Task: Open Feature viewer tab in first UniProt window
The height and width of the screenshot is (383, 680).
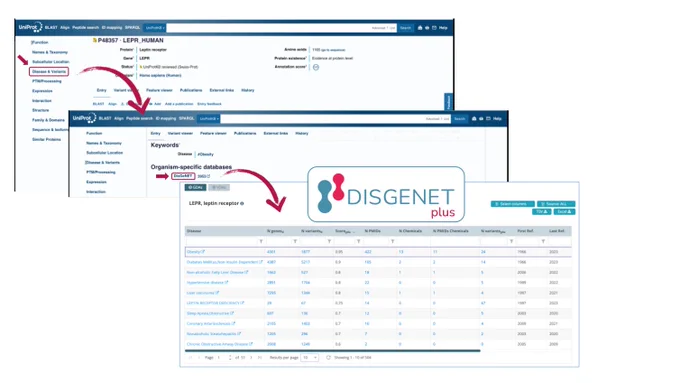Action: pyautogui.click(x=159, y=90)
